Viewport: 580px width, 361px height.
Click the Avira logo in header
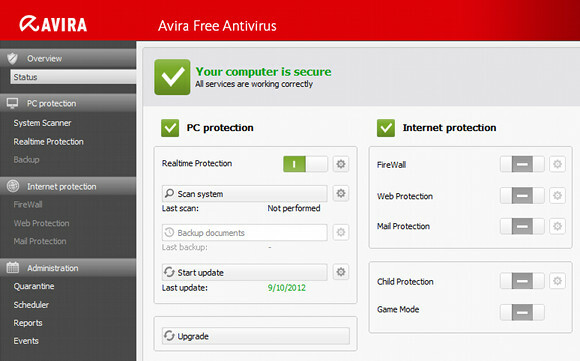point(53,24)
